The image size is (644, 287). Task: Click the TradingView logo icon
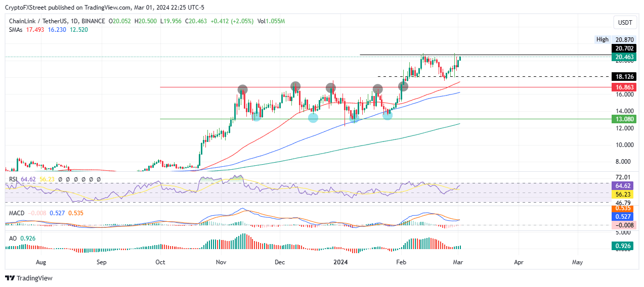coord(10,278)
